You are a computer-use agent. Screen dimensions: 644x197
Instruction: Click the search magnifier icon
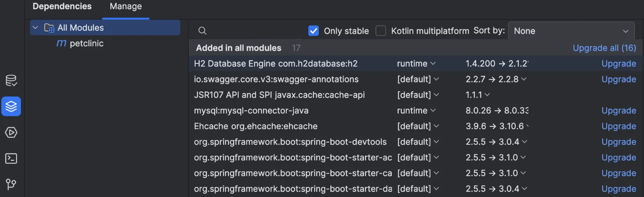[202, 31]
